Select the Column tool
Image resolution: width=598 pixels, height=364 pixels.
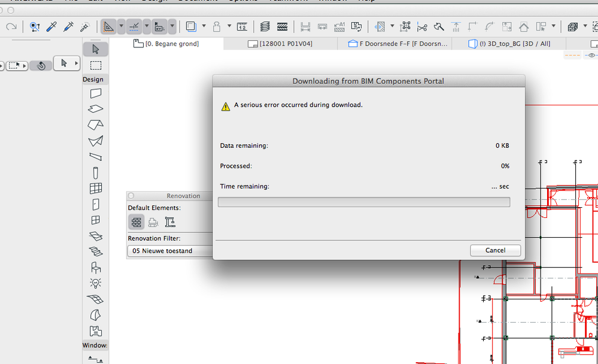pyautogui.click(x=95, y=172)
